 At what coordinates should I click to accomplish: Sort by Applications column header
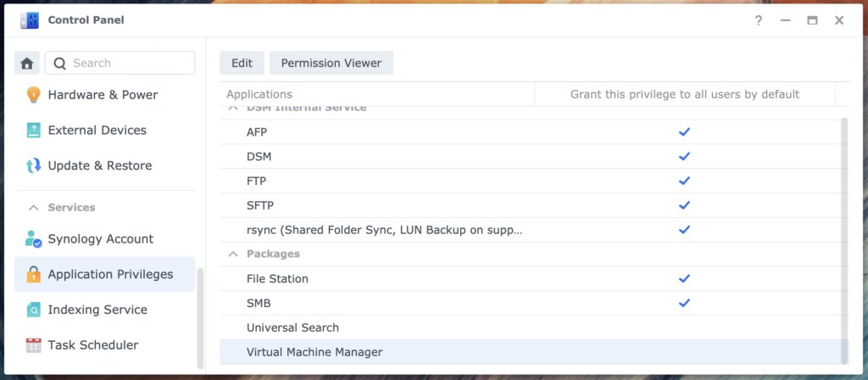[x=377, y=94]
